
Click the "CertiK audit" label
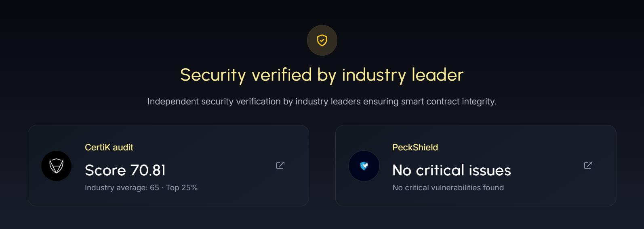tap(109, 148)
